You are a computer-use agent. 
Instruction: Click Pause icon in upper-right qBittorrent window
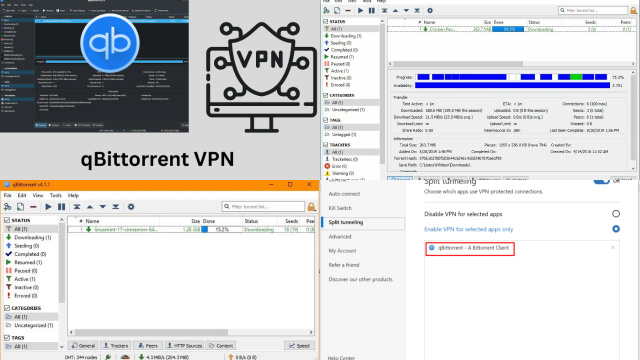pyautogui.click(x=371, y=10)
